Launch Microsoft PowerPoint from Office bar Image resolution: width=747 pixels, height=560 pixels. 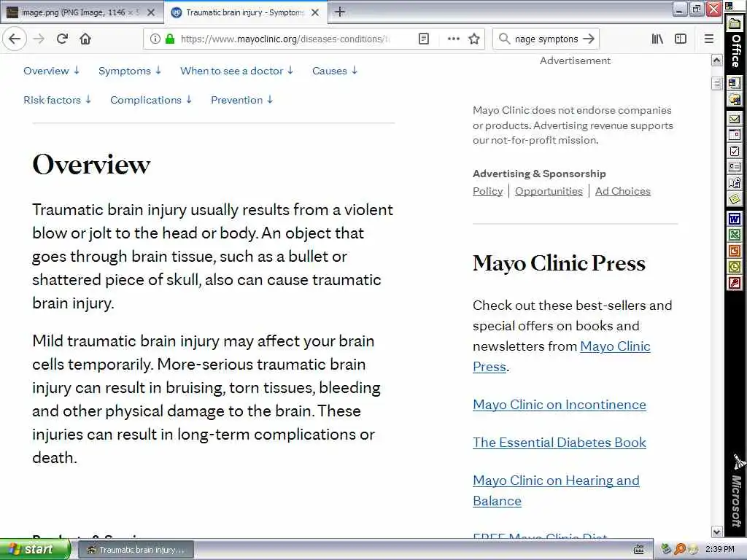pos(734,251)
